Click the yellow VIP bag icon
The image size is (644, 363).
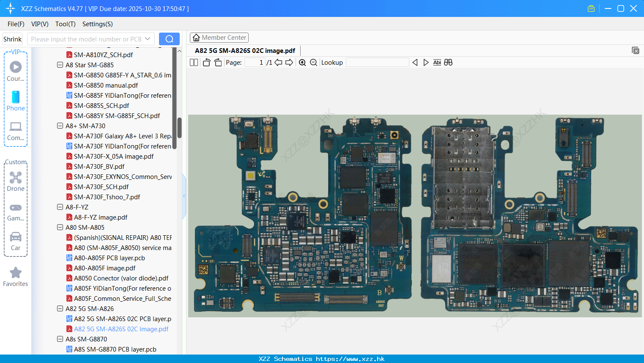591,8
